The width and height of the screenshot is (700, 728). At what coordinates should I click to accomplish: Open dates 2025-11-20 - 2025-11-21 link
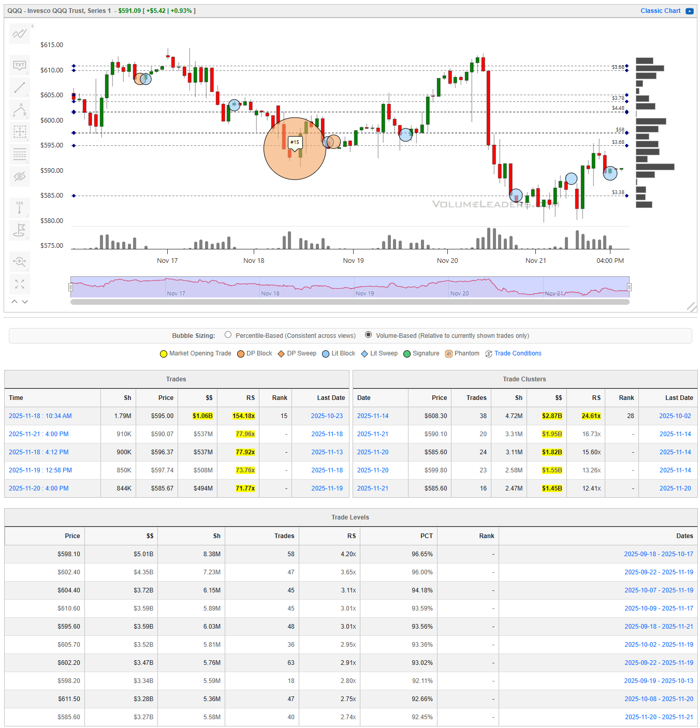coord(659,717)
